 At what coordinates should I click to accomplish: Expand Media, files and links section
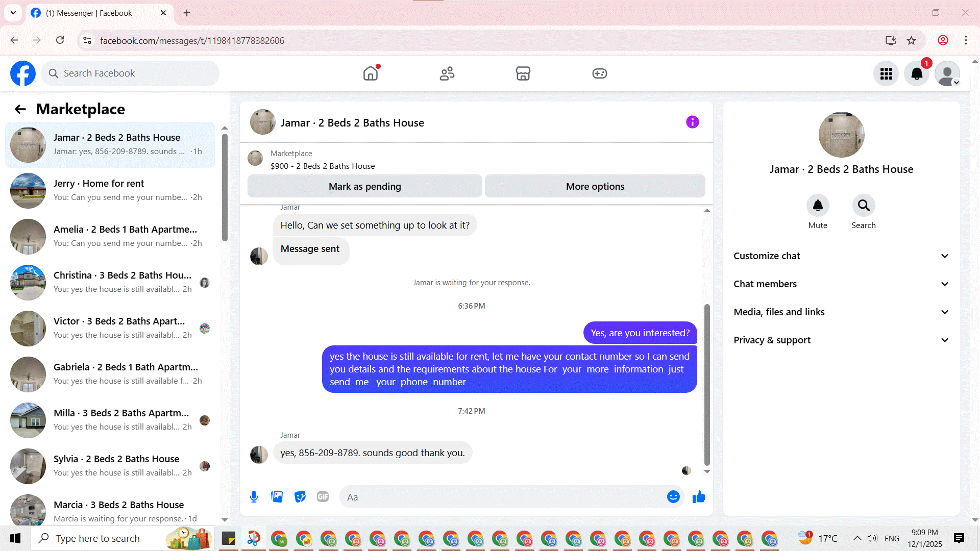coord(841,312)
